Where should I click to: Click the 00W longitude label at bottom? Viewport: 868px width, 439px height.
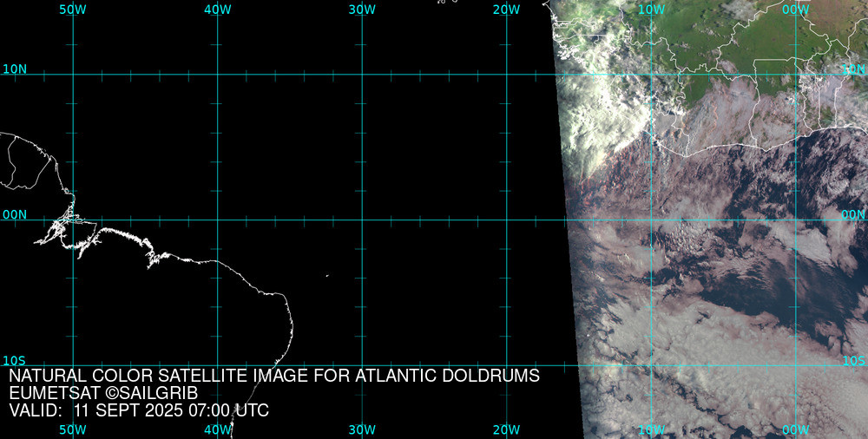pos(796,429)
